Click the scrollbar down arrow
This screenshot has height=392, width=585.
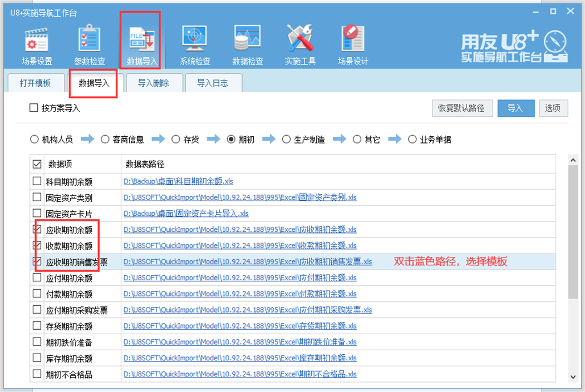pyautogui.click(x=573, y=377)
